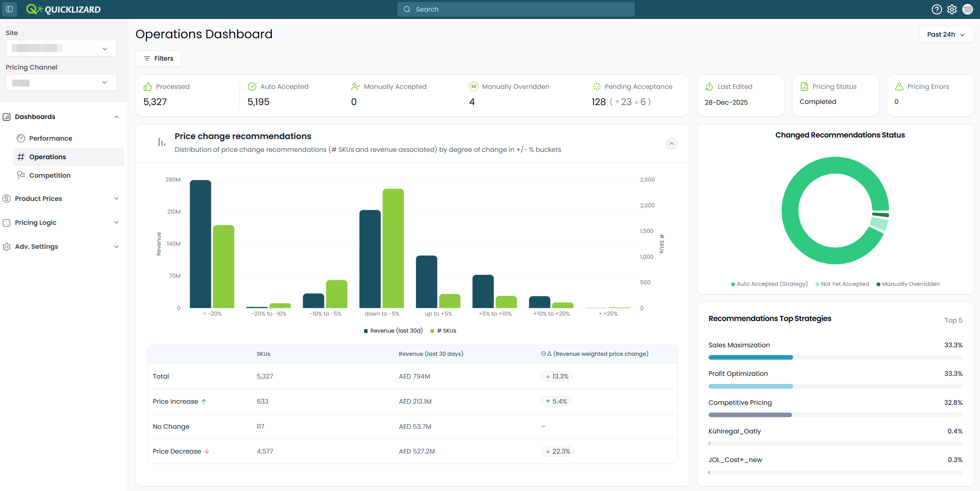980x491 pixels.
Task: Click the Price Increase up arrow icon
Action: coord(204,401)
